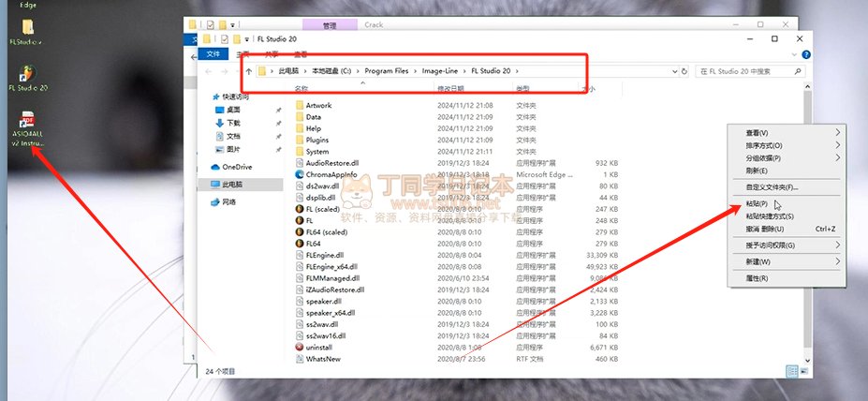
Task: Open 文档 under quick access
Action: [x=228, y=136]
